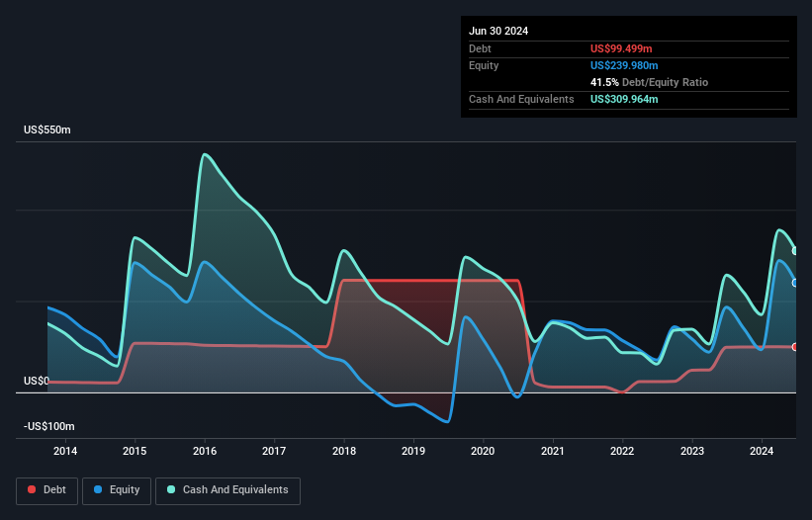Click the 2022 year label
Viewport: 812px width, 520px height.
pyautogui.click(x=622, y=451)
